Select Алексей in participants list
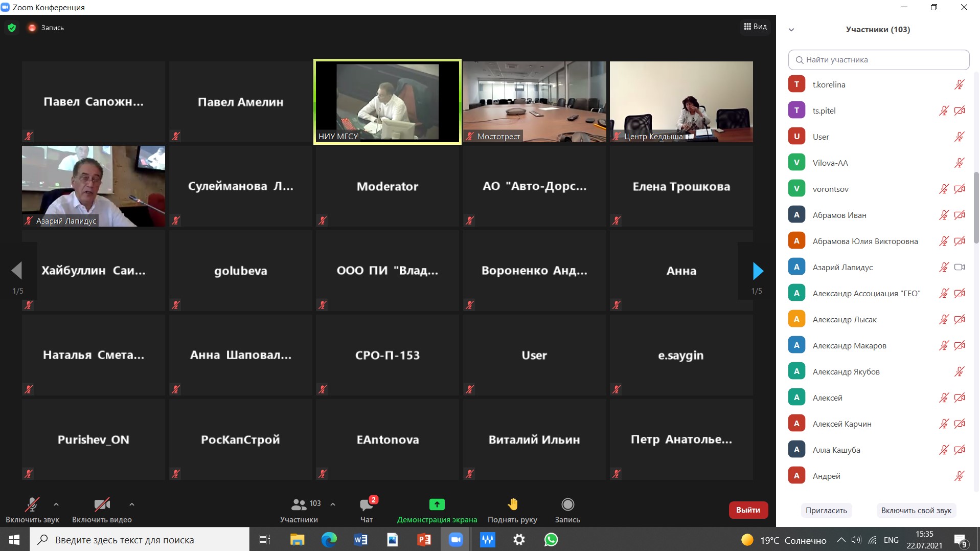The height and width of the screenshot is (551, 980). point(878,398)
